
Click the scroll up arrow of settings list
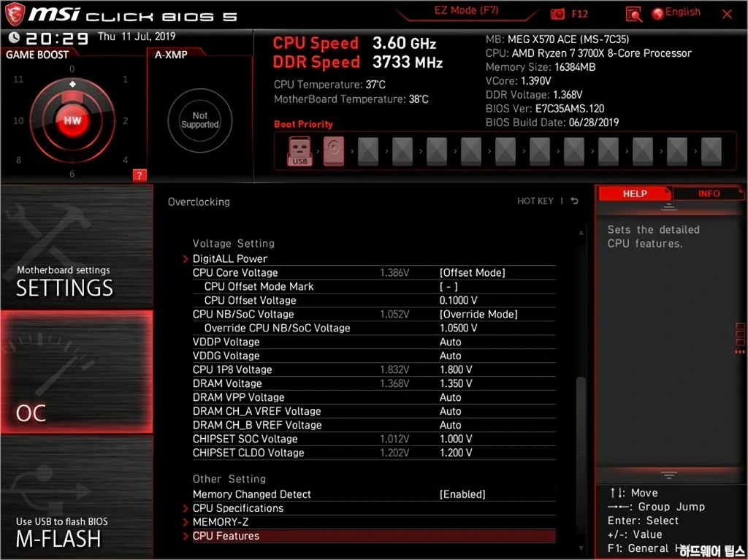point(581,233)
